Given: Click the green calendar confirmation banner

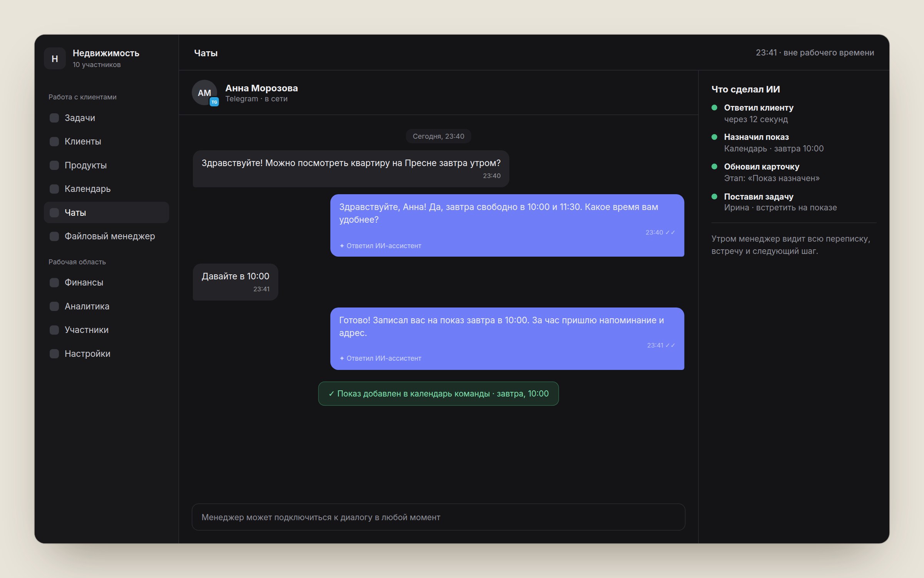Looking at the screenshot, I should tap(438, 393).
